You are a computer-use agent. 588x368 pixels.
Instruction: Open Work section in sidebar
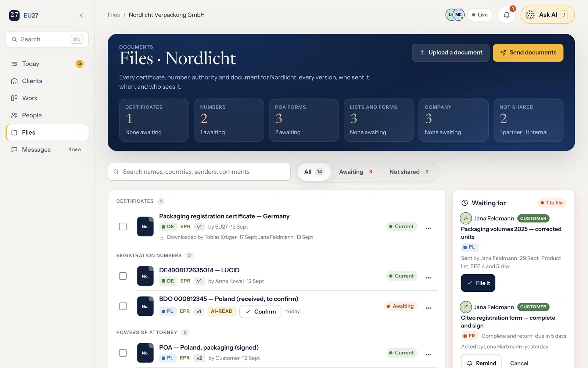[47, 98]
